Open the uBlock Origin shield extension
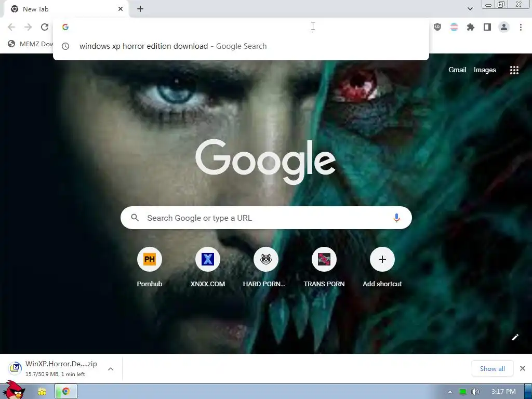 click(x=437, y=27)
